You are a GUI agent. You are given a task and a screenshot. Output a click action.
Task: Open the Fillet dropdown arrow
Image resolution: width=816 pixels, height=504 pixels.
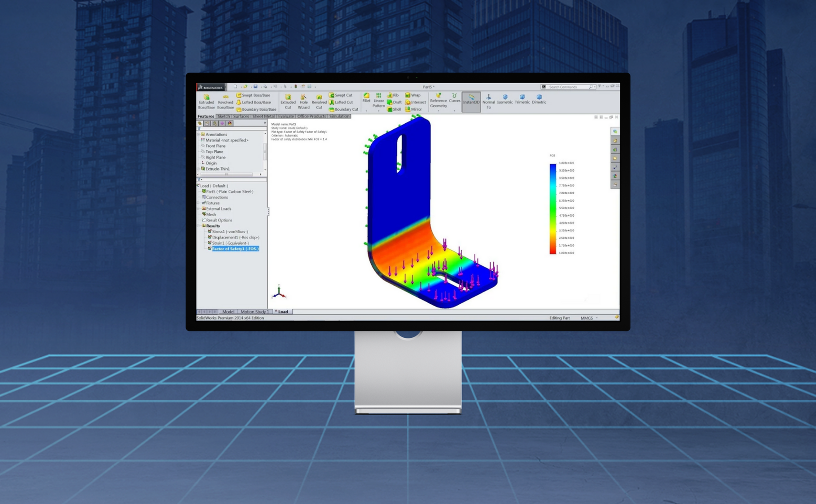coord(366,111)
